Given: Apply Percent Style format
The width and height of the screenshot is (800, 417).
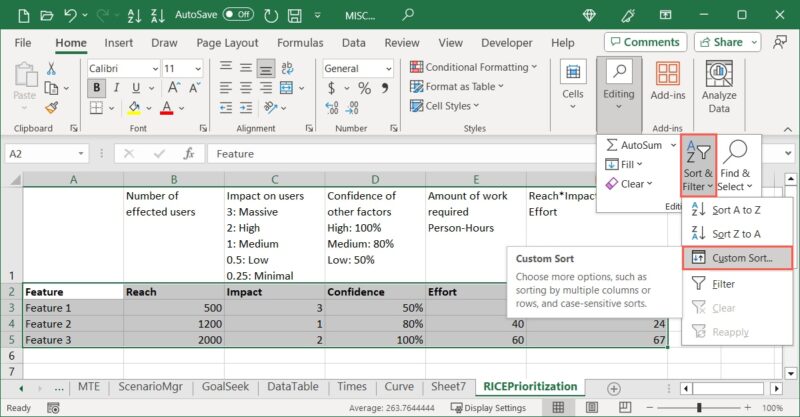Looking at the screenshot, I should click(x=364, y=88).
